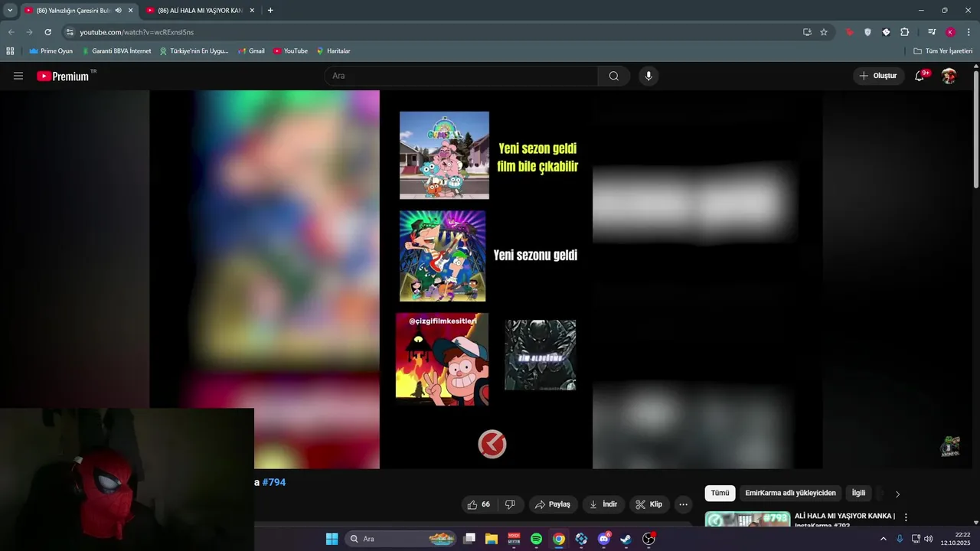Go back to previous page
Screen dimensions: 980x551
[11, 32]
